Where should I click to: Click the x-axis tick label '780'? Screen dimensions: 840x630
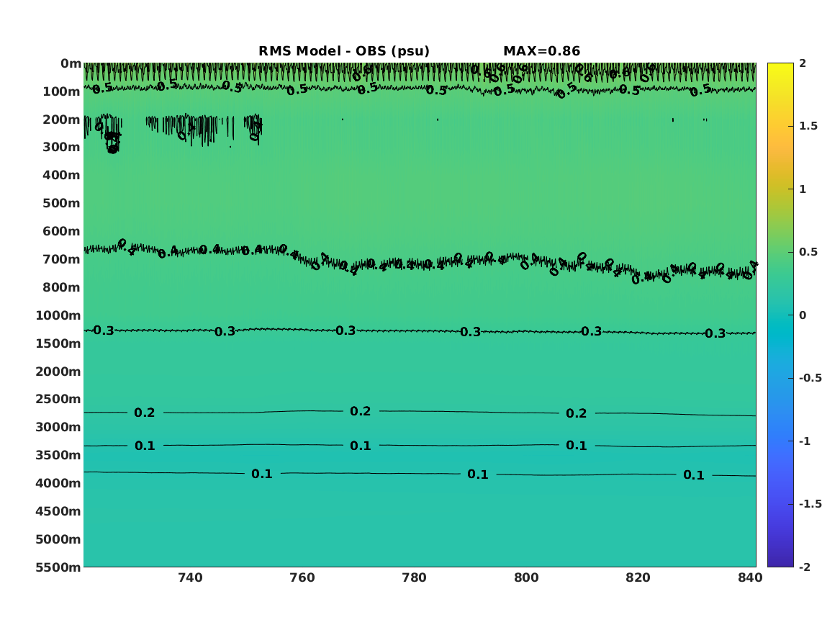coord(414,577)
